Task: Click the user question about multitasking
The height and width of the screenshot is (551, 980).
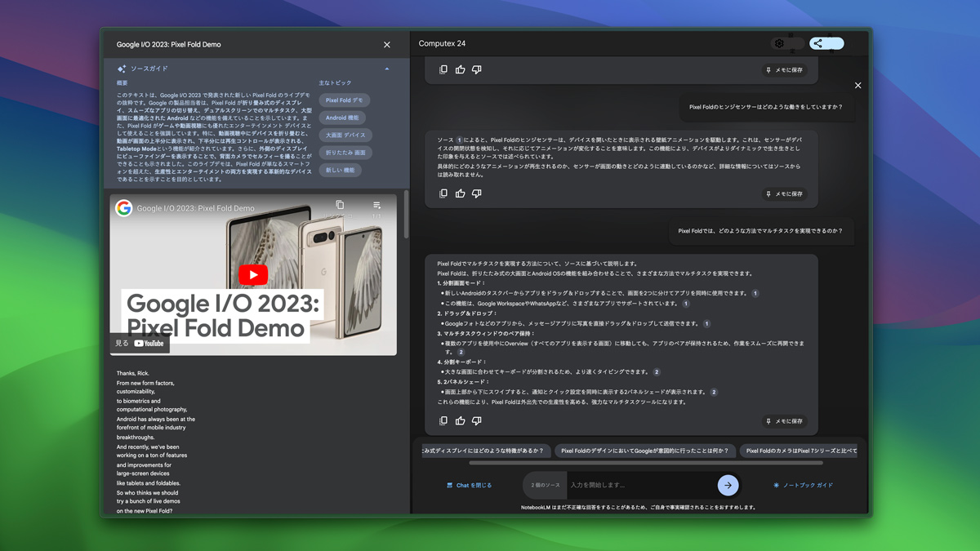Action: [x=760, y=231]
